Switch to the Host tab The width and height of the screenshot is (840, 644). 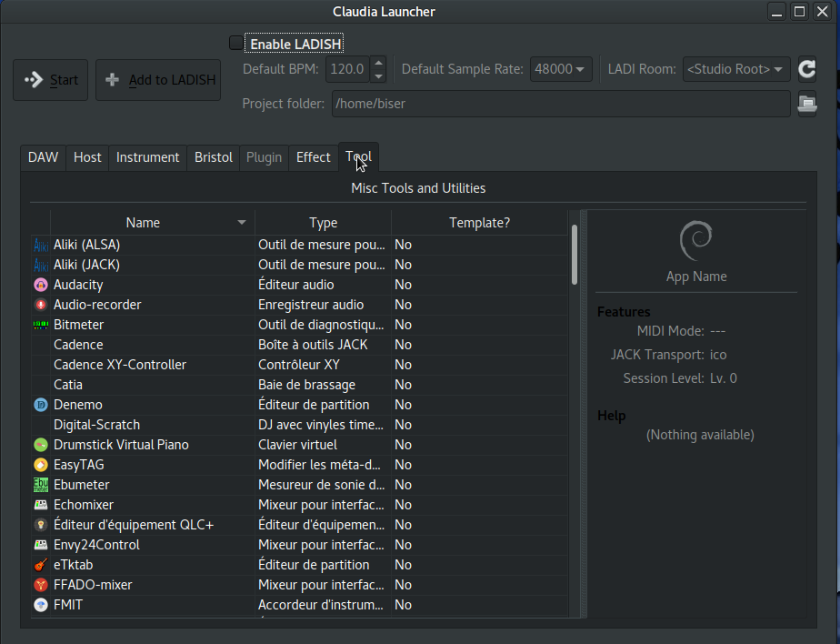pos(87,157)
